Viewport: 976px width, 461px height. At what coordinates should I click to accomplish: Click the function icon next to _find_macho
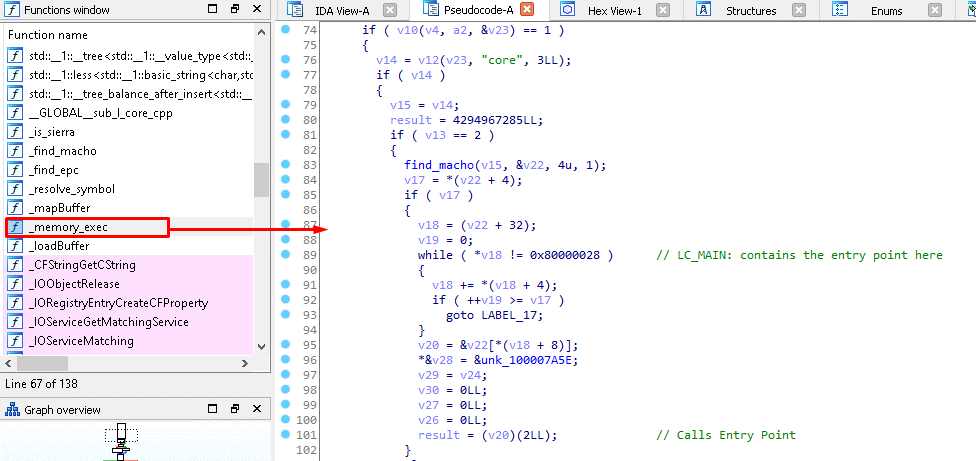tap(16, 151)
